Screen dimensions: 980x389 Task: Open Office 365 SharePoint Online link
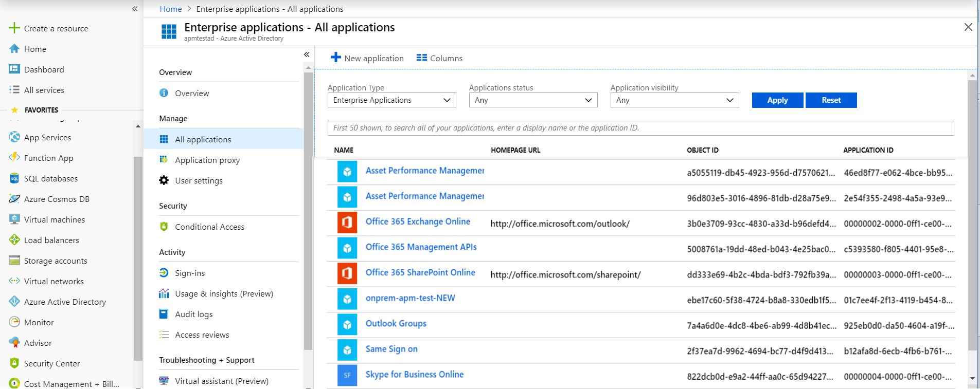(x=420, y=272)
